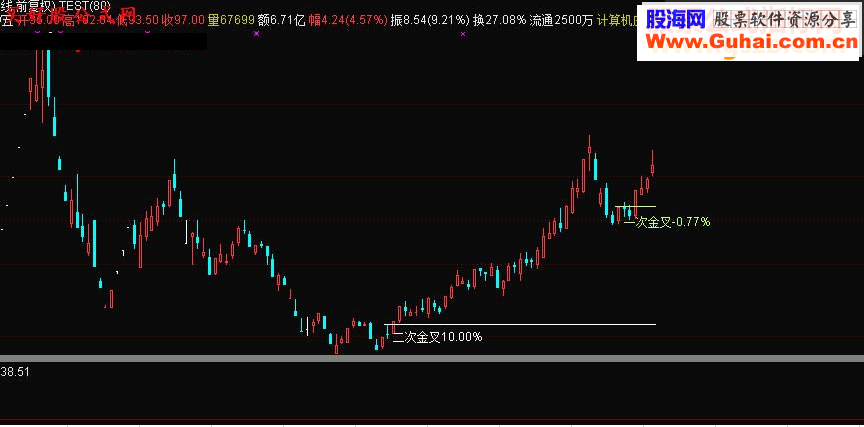Click the magenta marker below 额6.71亿
This screenshot has width=864, height=427.
pos(256,34)
